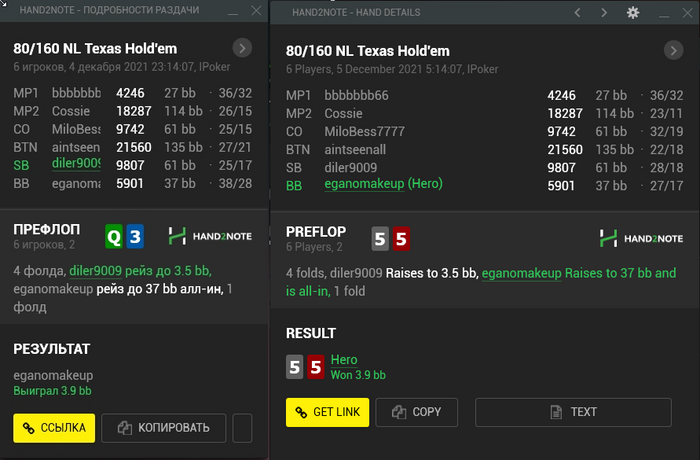Click Hand2Note logo in the Russian window
The height and width of the screenshot is (460, 700).
click(x=210, y=236)
